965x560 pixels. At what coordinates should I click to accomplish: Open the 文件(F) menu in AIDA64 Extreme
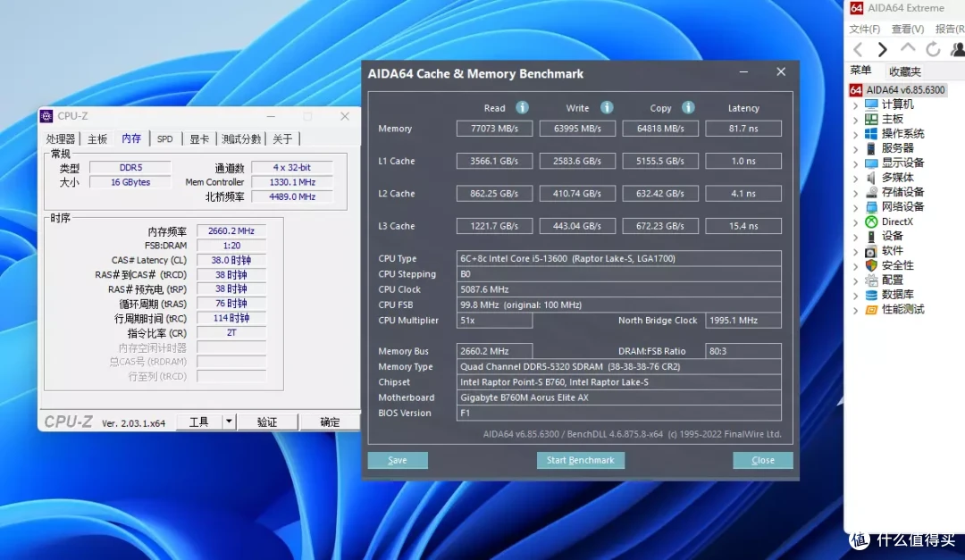(x=865, y=29)
